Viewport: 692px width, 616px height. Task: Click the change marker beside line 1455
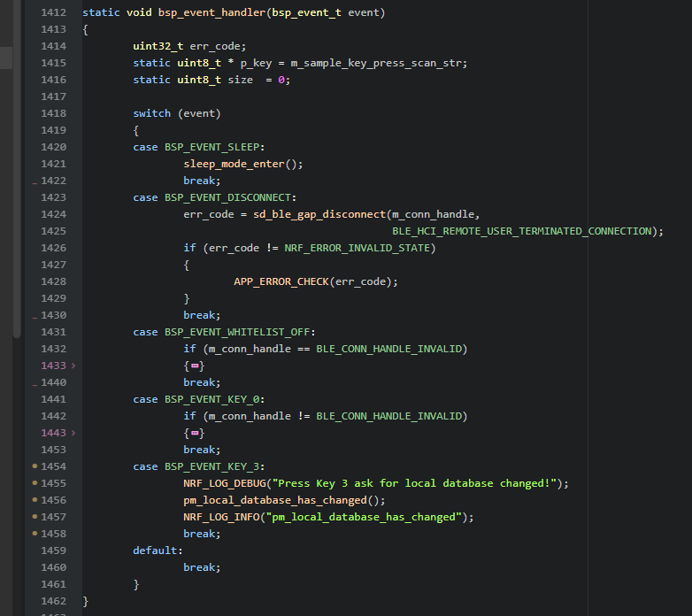pyautogui.click(x=35, y=483)
